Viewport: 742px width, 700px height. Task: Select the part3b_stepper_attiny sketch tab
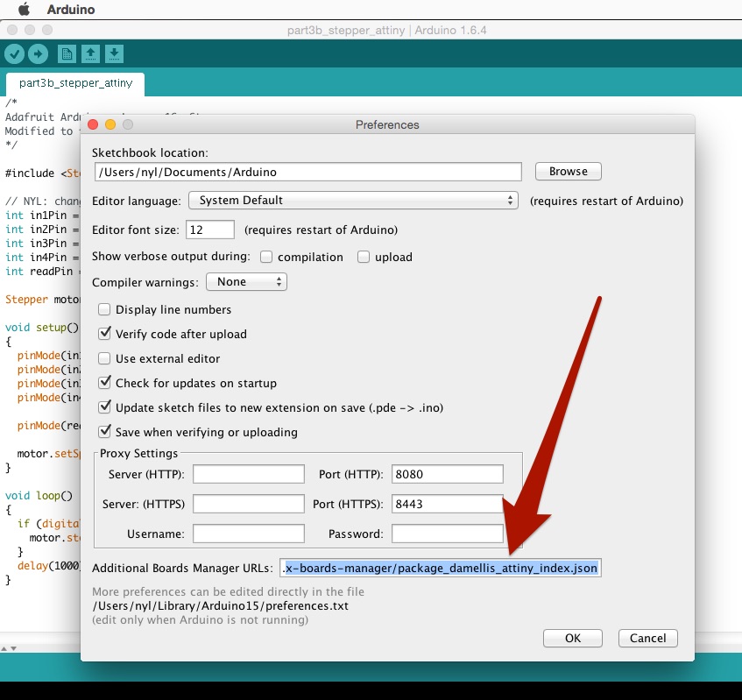coord(75,83)
